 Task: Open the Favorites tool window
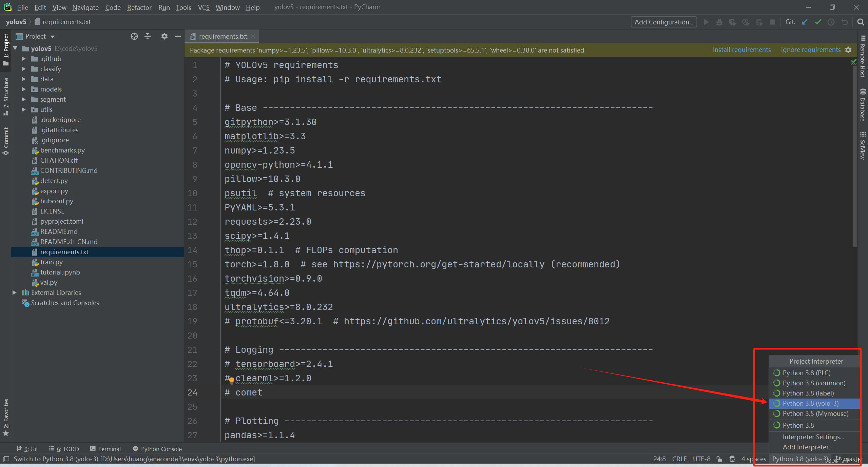[x=6, y=418]
